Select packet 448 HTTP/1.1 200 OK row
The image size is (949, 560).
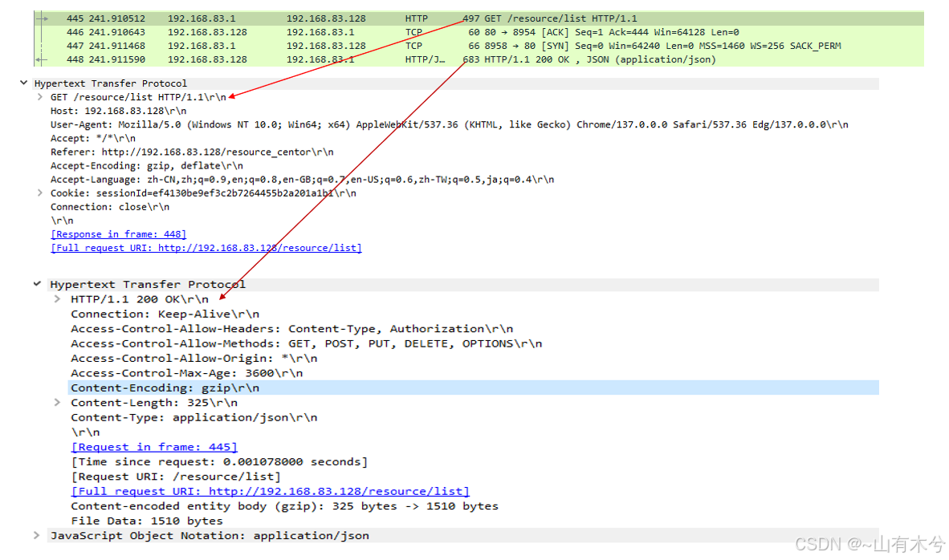click(x=479, y=59)
